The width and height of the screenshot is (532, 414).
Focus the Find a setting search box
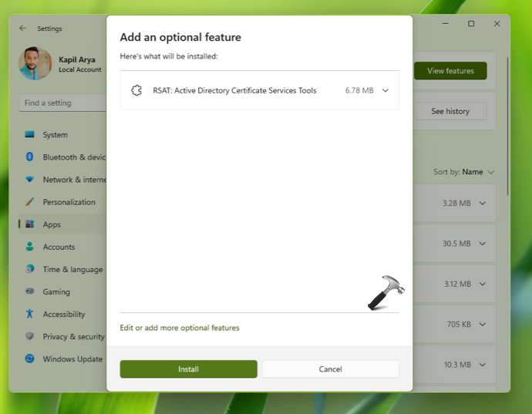tap(62, 103)
